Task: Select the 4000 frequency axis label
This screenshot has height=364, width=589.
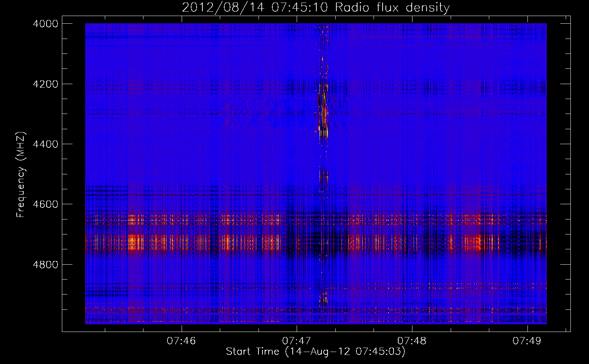Action: (x=46, y=24)
